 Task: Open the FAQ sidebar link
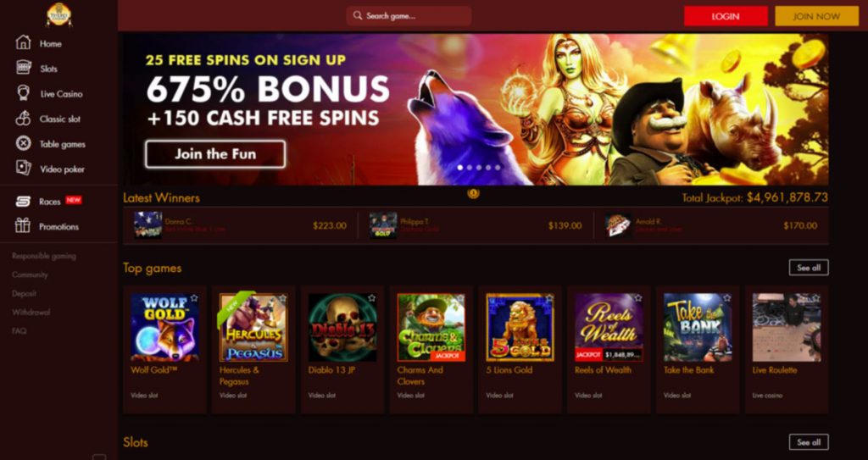click(x=19, y=331)
